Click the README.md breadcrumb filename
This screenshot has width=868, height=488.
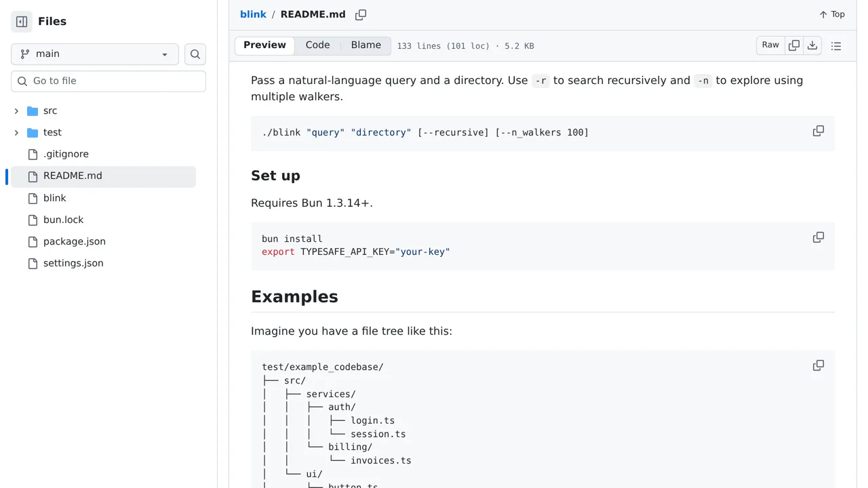pos(313,14)
